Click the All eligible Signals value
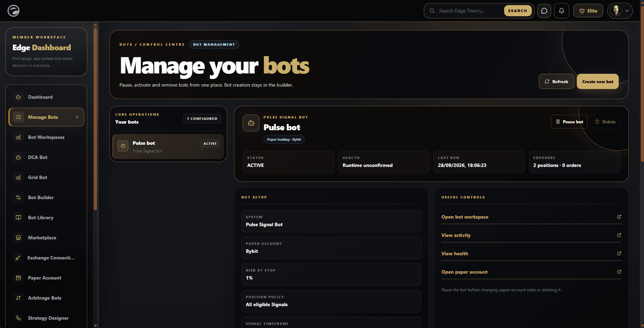The width and height of the screenshot is (644, 328). [x=267, y=304]
